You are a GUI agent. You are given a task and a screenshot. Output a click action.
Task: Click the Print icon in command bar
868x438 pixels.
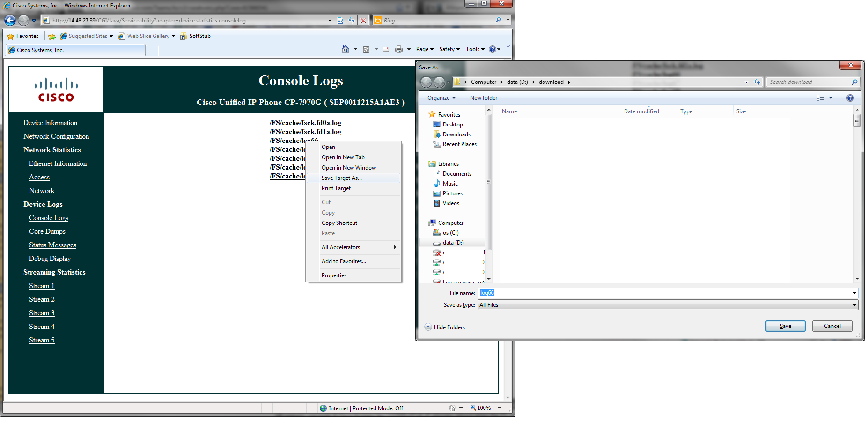(x=399, y=49)
